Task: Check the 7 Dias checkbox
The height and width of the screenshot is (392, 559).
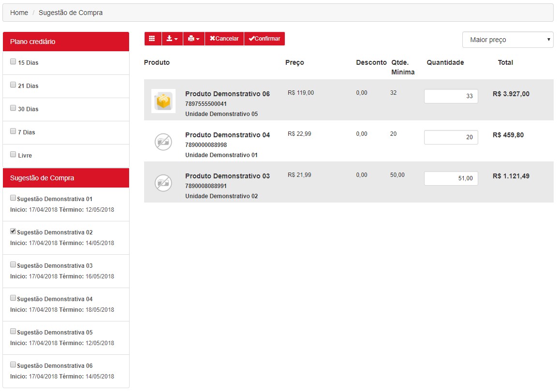Action: click(x=13, y=131)
